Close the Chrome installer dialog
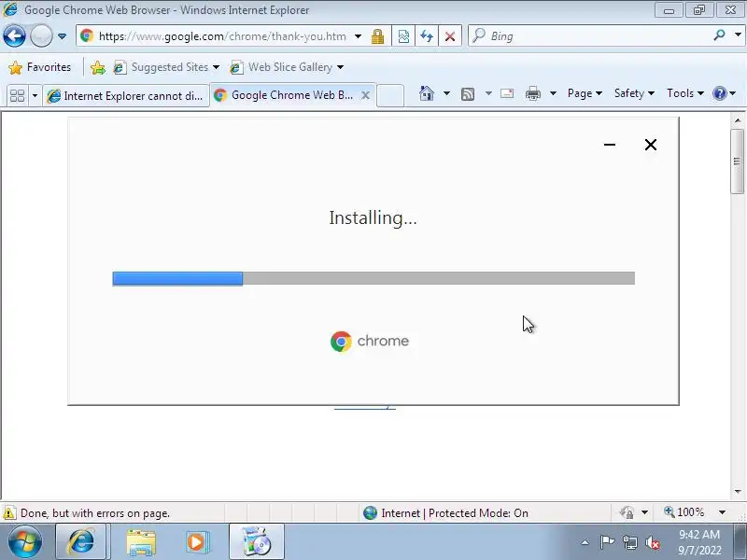Viewport: 747px width, 560px height. point(650,145)
